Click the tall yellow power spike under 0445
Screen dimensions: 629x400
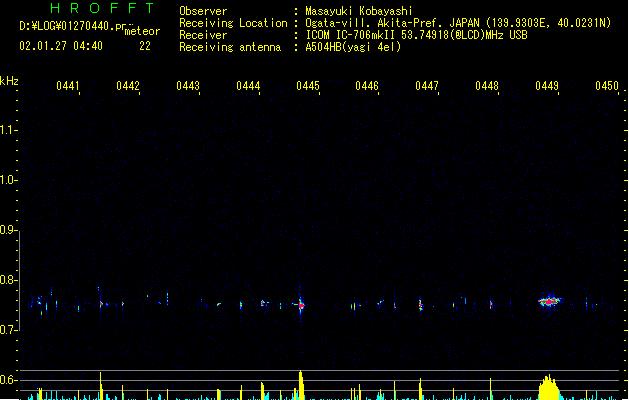301,385
